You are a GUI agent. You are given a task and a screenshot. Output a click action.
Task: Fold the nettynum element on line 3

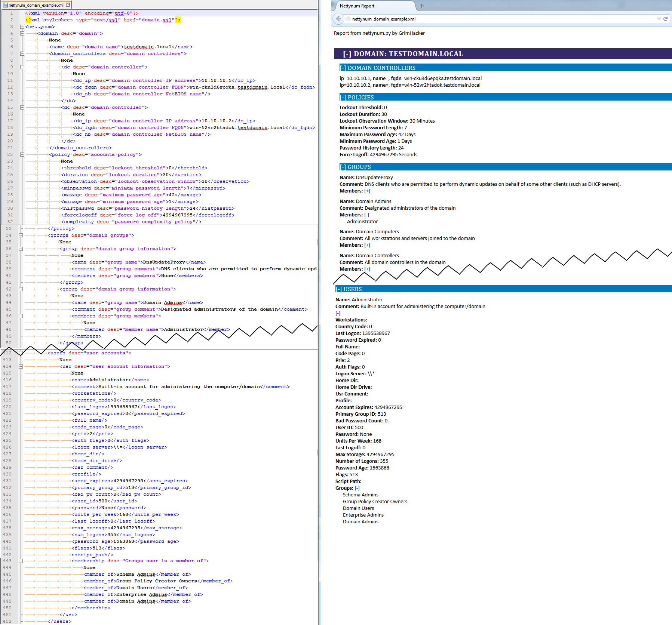point(22,27)
